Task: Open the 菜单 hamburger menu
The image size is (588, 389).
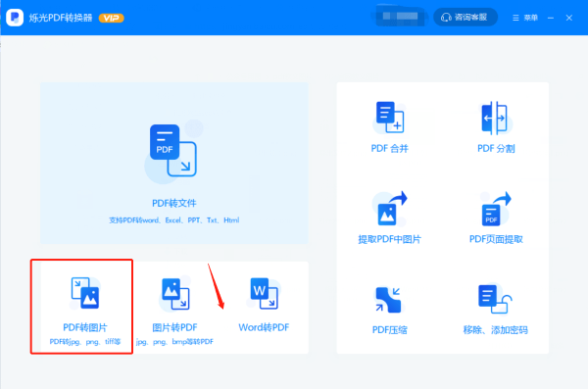Action: [525, 18]
